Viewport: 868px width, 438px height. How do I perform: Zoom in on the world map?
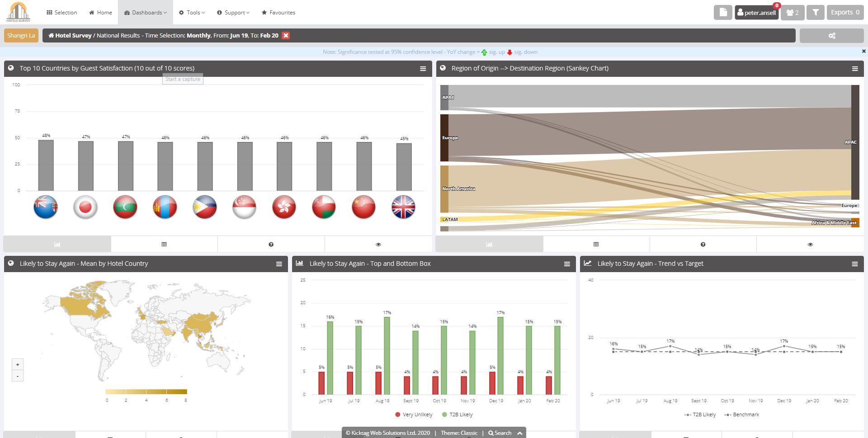[x=18, y=364]
